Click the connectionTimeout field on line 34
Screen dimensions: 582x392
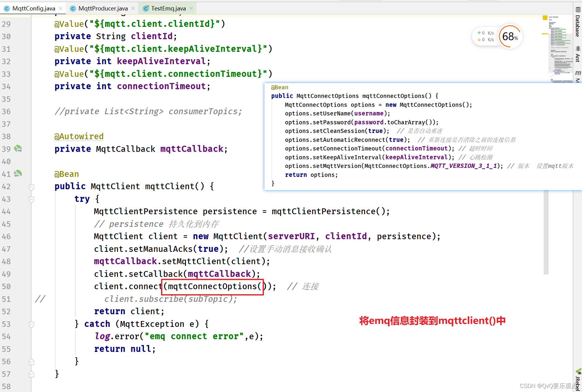click(161, 86)
